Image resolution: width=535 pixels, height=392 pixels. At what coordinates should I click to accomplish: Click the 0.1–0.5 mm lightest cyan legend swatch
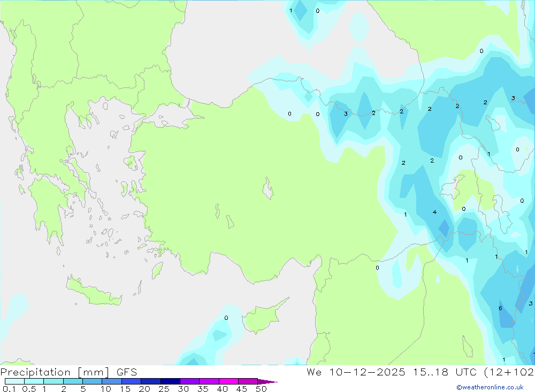tap(14, 381)
